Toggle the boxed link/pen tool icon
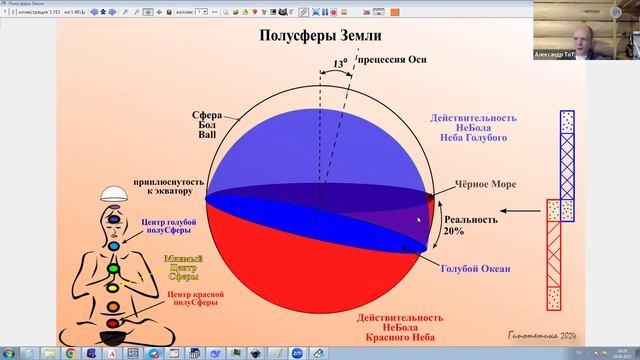Screen dimensions: 640x360 (303, 12)
